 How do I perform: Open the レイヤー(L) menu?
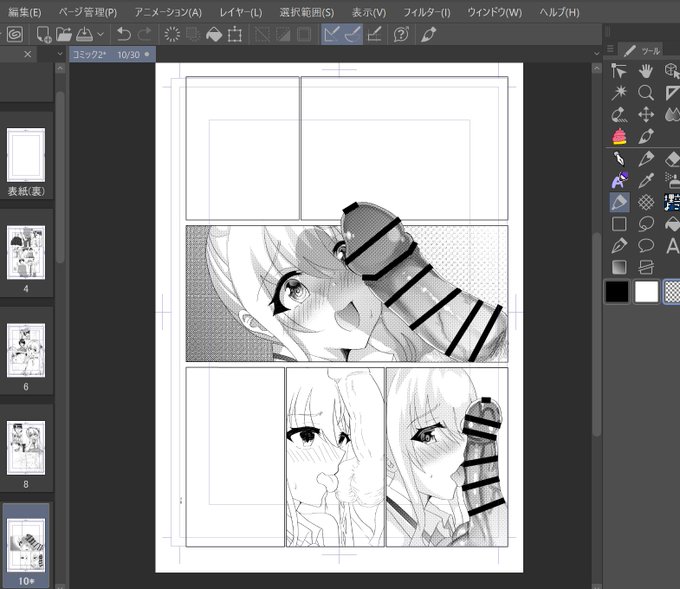coord(241,13)
